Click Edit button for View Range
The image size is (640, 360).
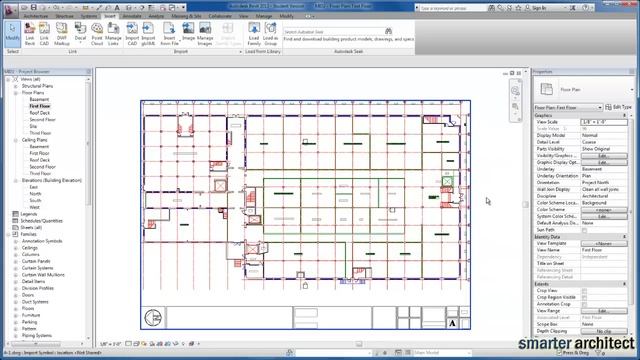click(604, 311)
